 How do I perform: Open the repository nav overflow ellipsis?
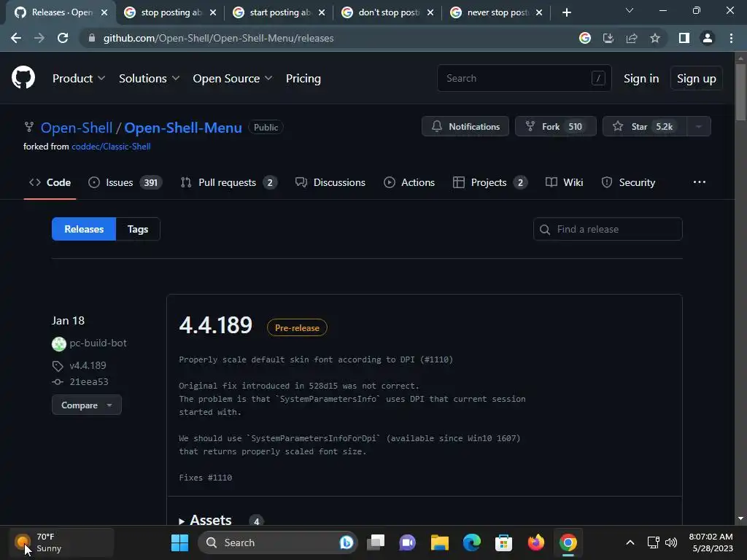click(700, 182)
